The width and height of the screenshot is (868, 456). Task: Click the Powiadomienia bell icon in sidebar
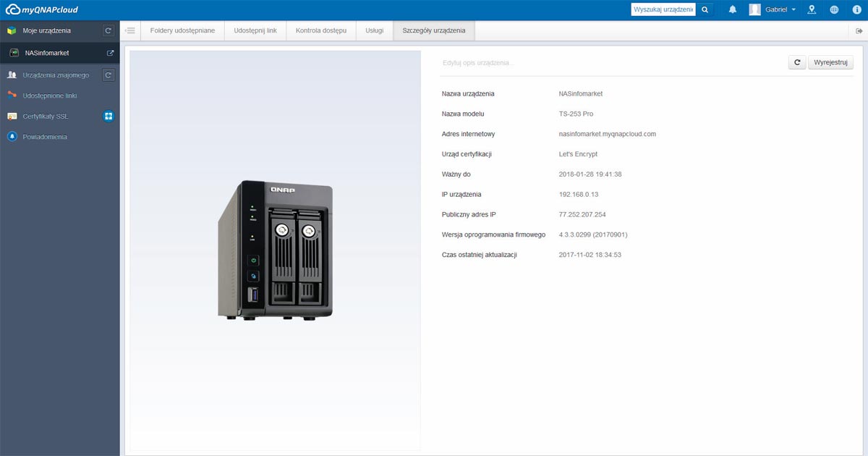point(12,137)
